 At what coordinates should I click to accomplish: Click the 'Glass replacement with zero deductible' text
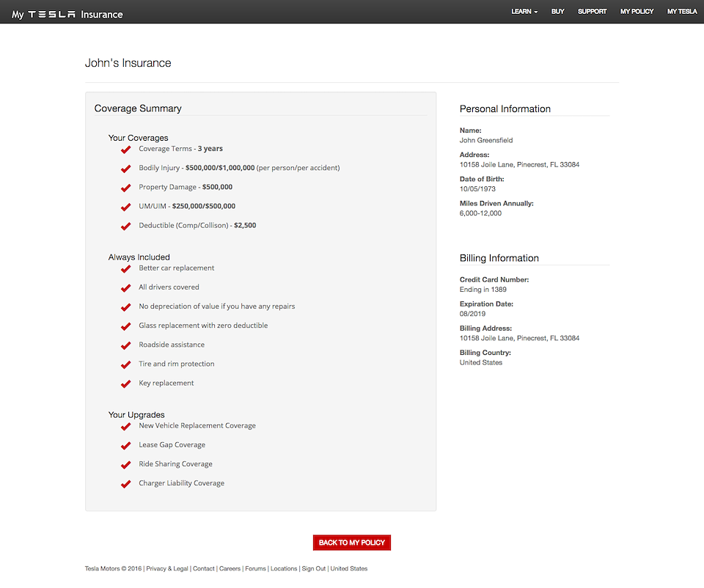(203, 326)
